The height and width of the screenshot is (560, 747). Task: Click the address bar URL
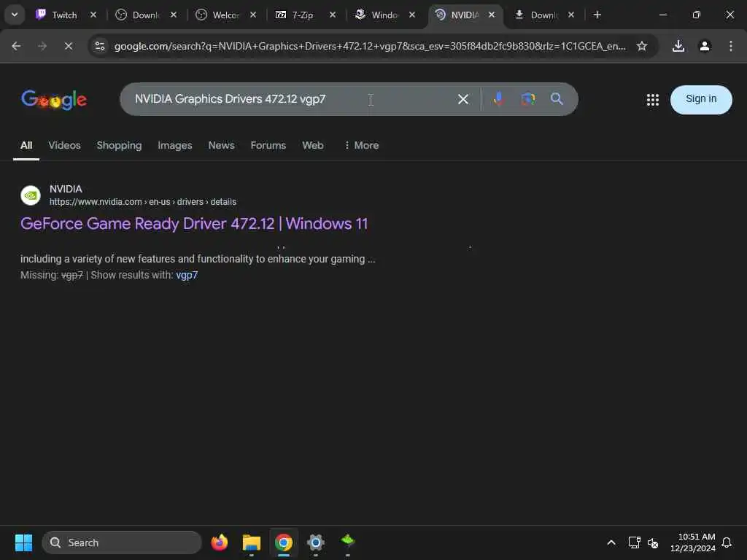point(370,46)
